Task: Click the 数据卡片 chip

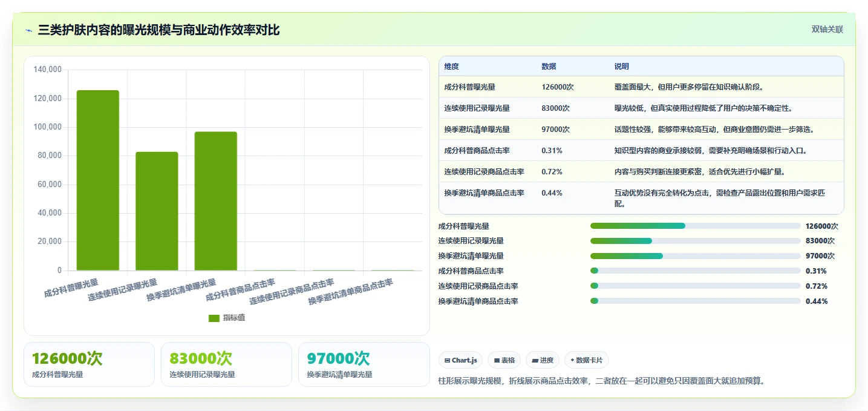Action: (587, 360)
